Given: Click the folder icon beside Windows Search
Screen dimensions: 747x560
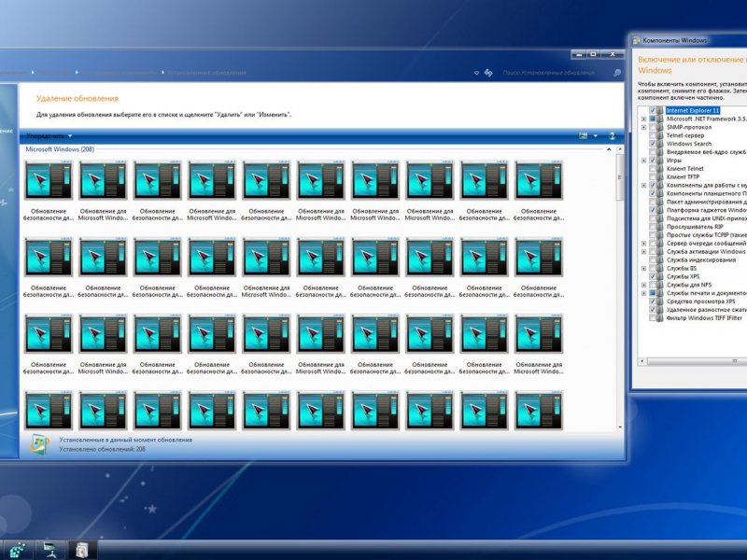Looking at the screenshot, I should [660, 144].
